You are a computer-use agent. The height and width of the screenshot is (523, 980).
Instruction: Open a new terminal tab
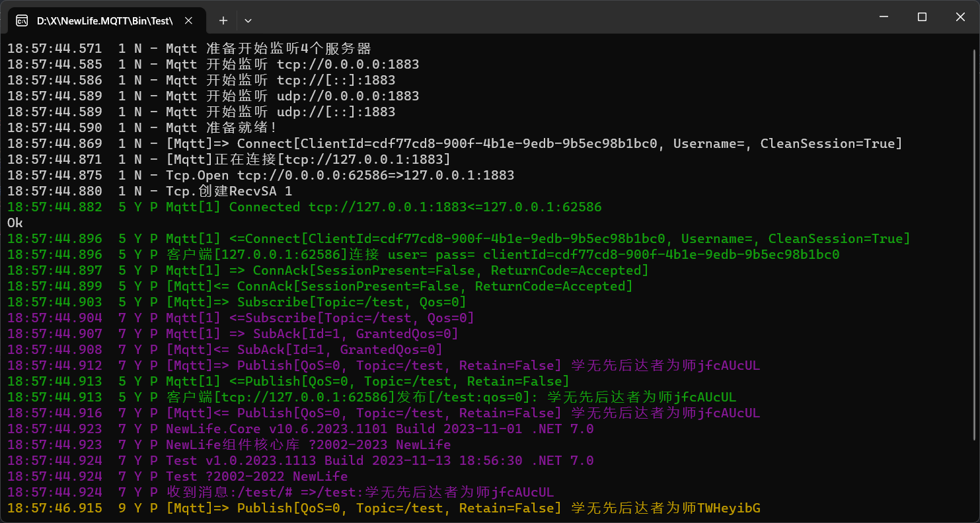click(223, 20)
